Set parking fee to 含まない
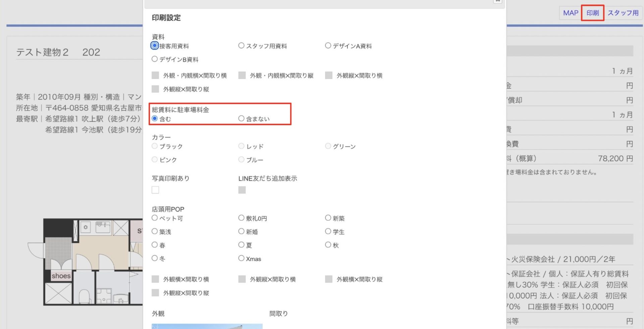 click(241, 119)
